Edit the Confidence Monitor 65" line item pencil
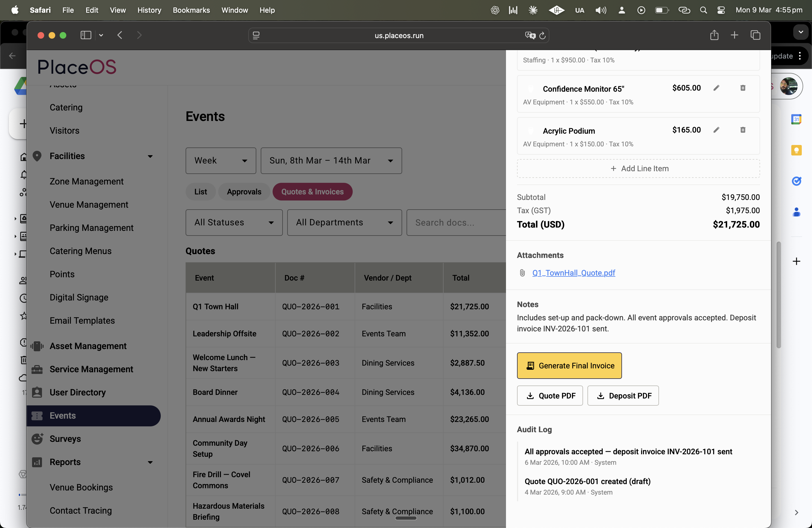The height and width of the screenshot is (528, 812). click(x=716, y=88)
